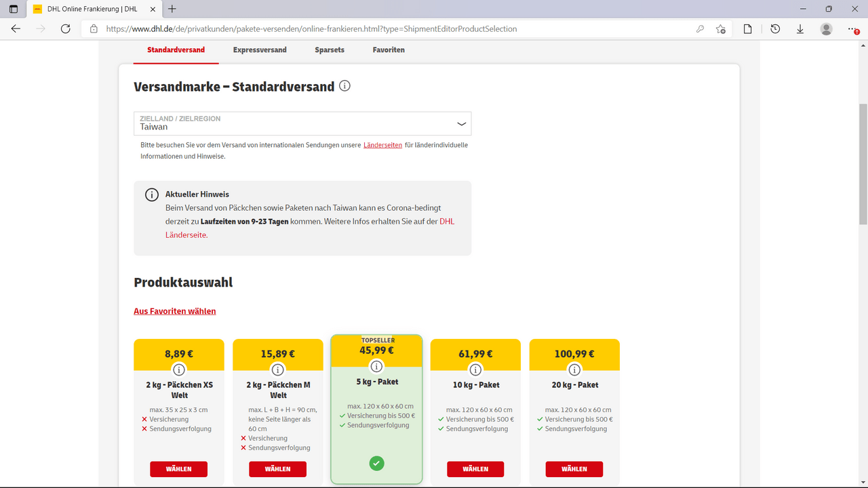
Task: Click WÄHLEN for 10 kg Paket
Action: [x=475, y=469]
